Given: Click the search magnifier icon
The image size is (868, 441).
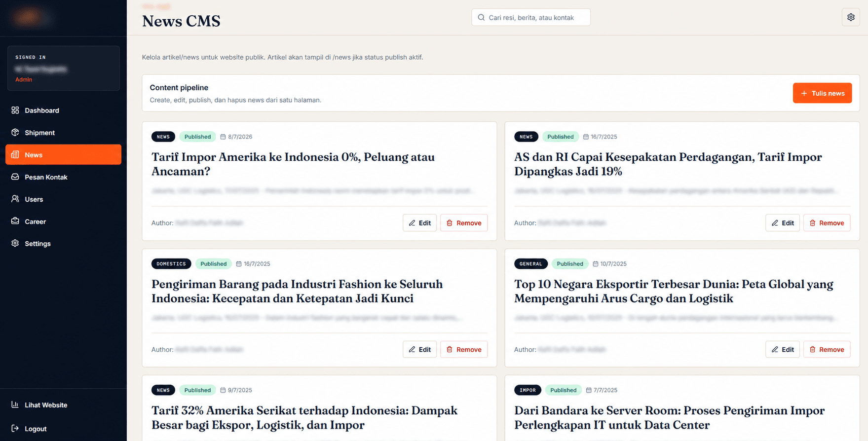Looking at the screenshot, I should click(x=481, y=17).
